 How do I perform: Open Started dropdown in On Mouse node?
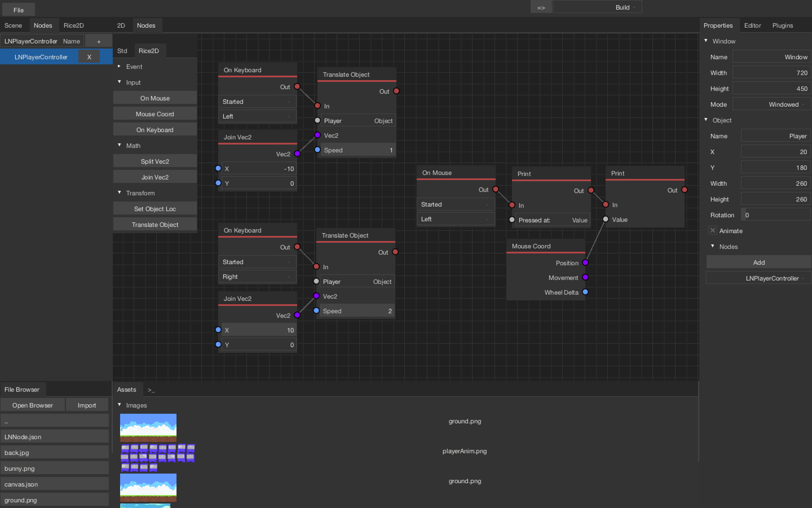coord(456,204)
